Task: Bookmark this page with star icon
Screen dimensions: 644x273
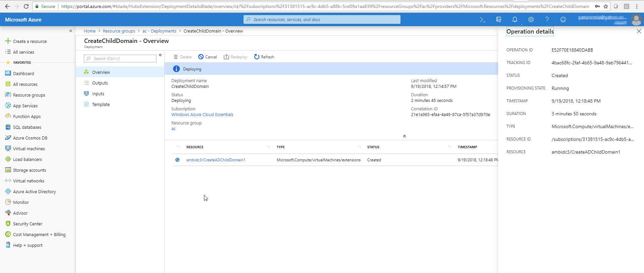Action: click(606, 6)
